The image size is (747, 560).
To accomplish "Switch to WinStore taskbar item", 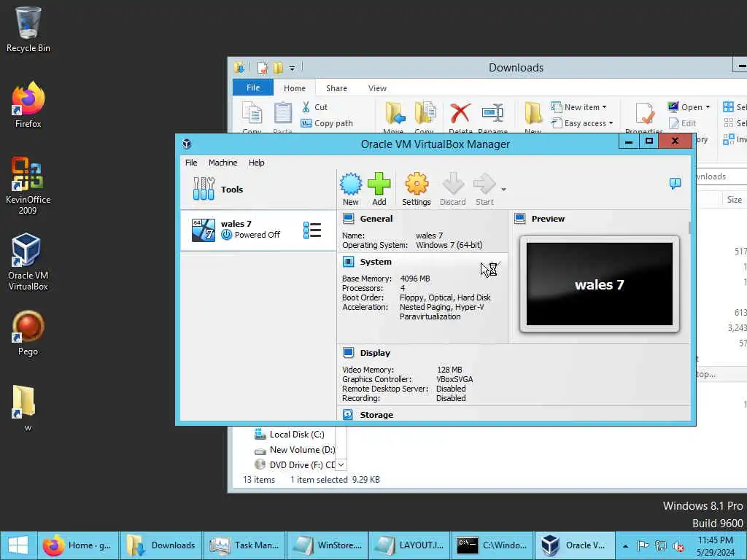I will [x=328, y=545].
